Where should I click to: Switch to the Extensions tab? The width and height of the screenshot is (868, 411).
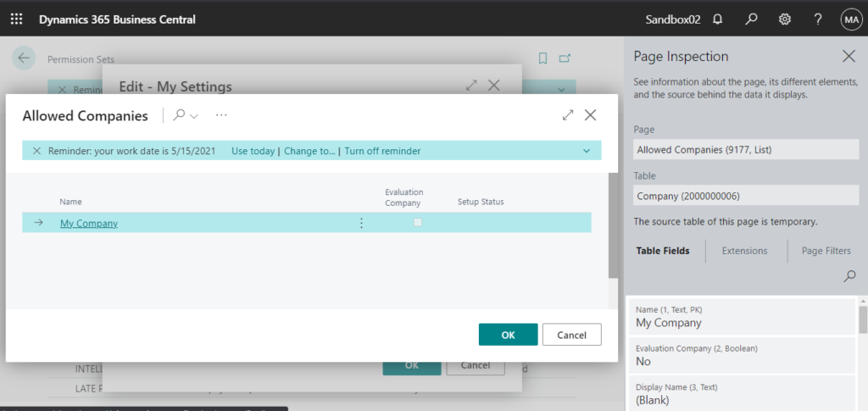tap(744, 251)
